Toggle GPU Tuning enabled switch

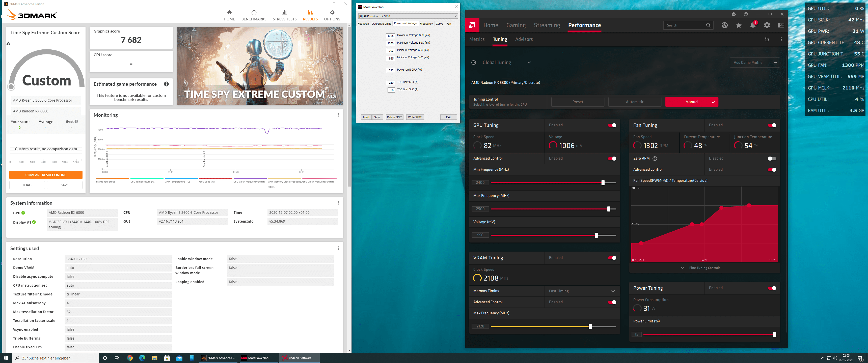(612, 125)
